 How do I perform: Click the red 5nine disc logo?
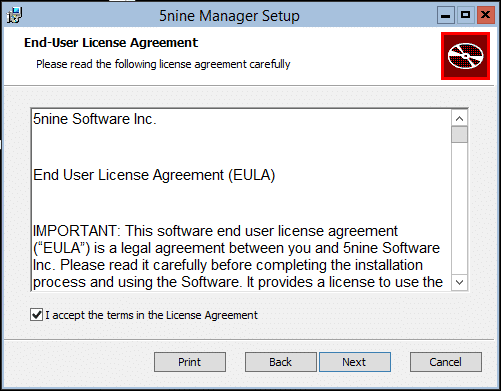(465, 56)
